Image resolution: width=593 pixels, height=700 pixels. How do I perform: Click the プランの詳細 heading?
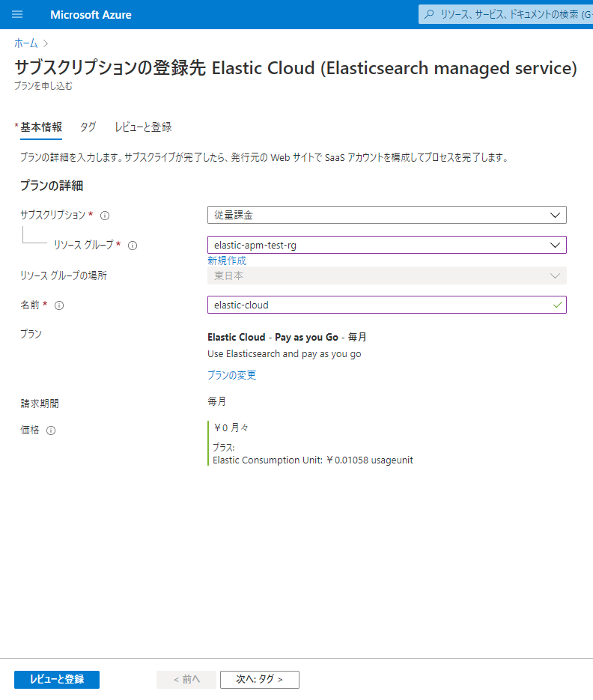pos(52,186)
